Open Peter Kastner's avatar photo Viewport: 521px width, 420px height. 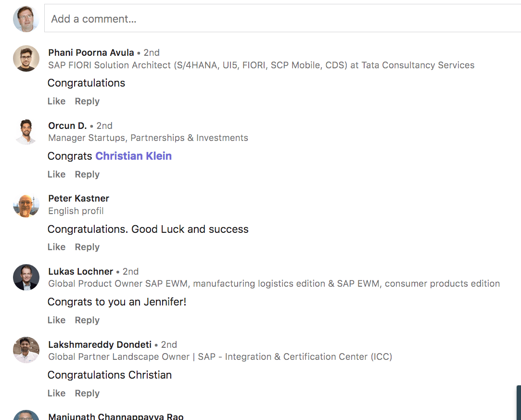click(x=26, y=204)
